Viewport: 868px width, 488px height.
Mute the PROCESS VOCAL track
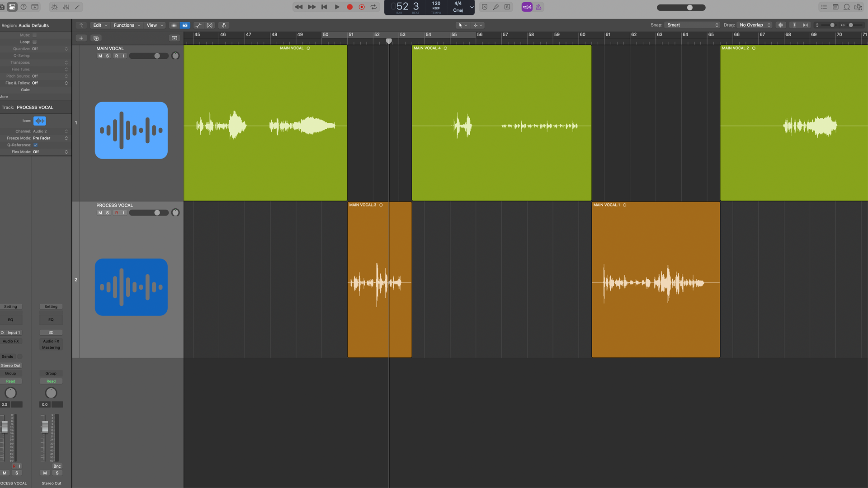pyautogui.click(x=100, y=213)
